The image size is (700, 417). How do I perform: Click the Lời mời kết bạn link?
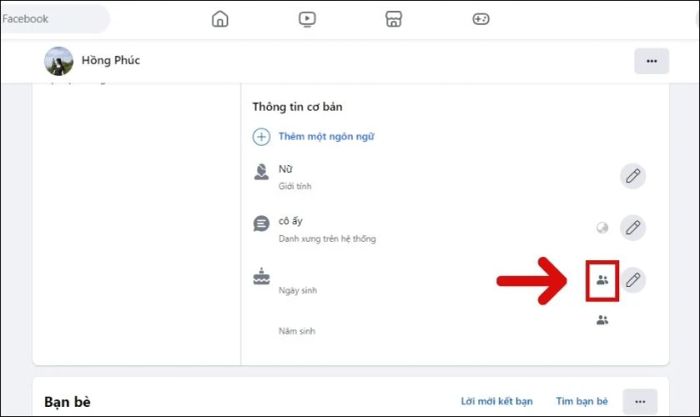(x=493, y=401)
